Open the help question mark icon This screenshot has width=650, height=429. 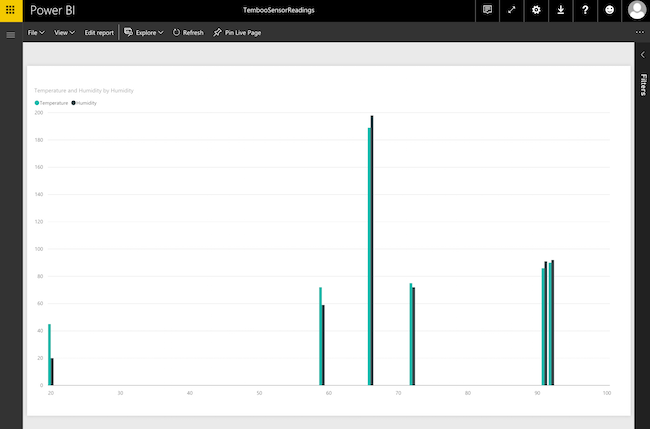click(x=585, y=10)
